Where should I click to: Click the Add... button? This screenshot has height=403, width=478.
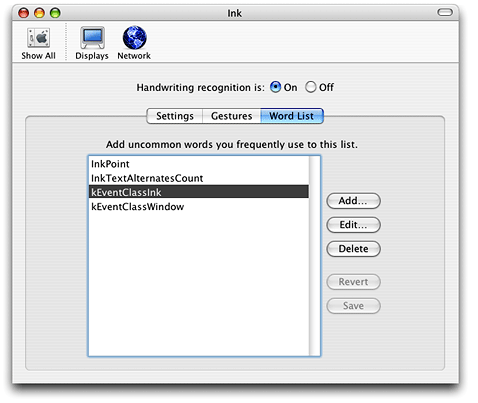tap(353, 201)
